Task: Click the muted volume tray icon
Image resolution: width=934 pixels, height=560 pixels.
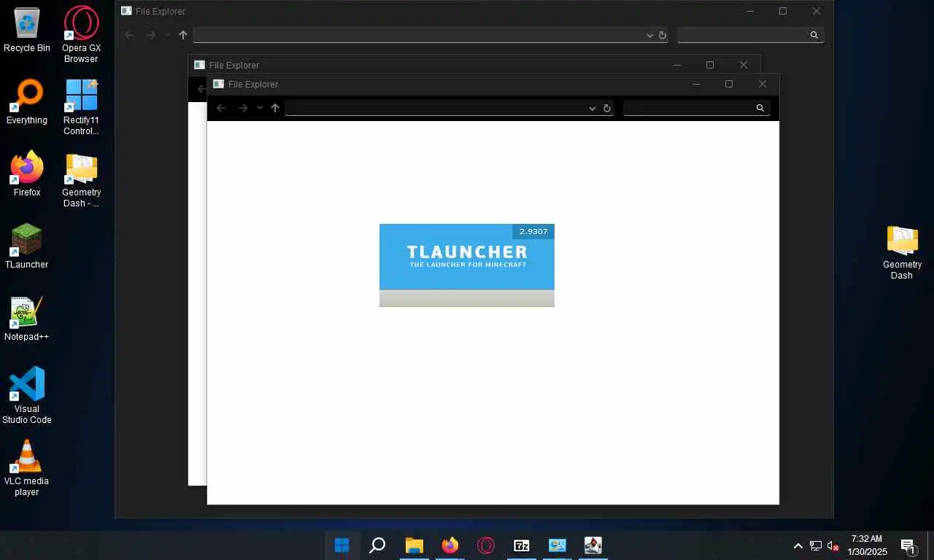Action: (x=833, y=545)
